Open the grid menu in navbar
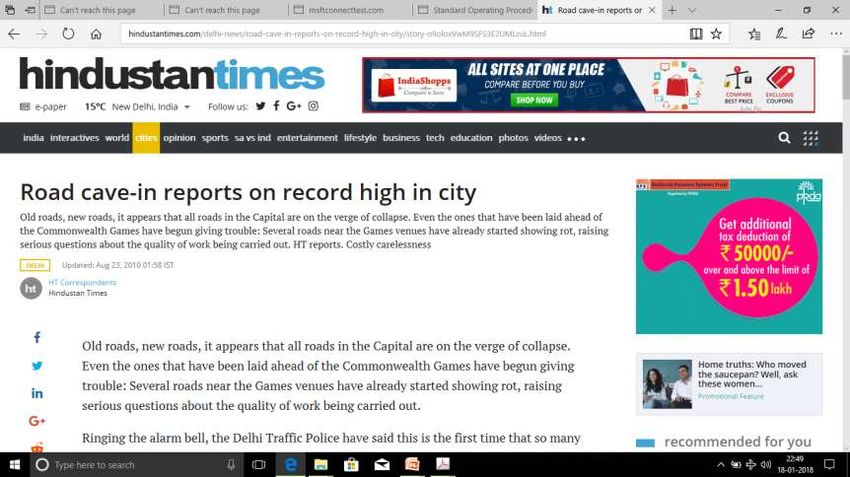Image resolution: width=850 pixels, height=477 pixels. (810, 138)
